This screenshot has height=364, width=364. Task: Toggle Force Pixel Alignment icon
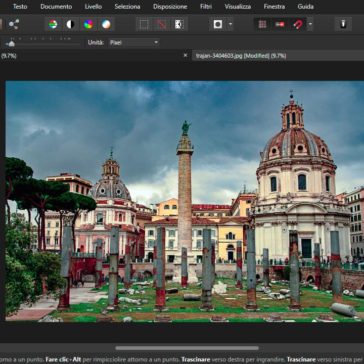(280, 24)
